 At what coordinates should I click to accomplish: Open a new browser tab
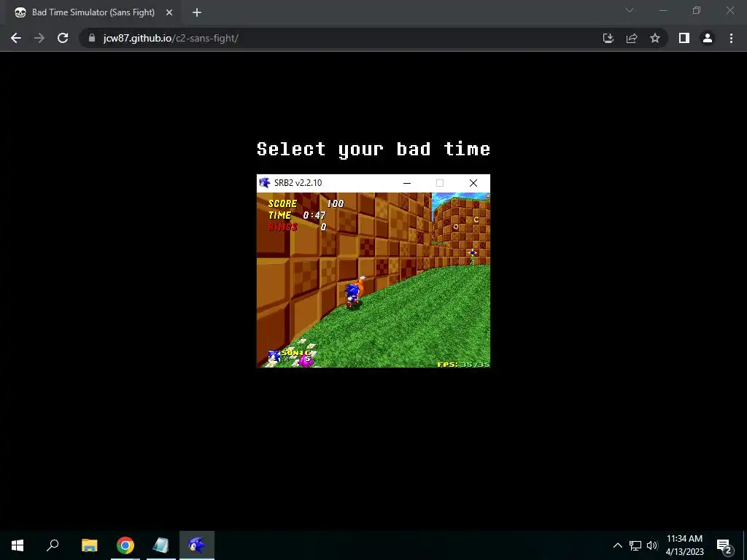(x=197, y=12)
